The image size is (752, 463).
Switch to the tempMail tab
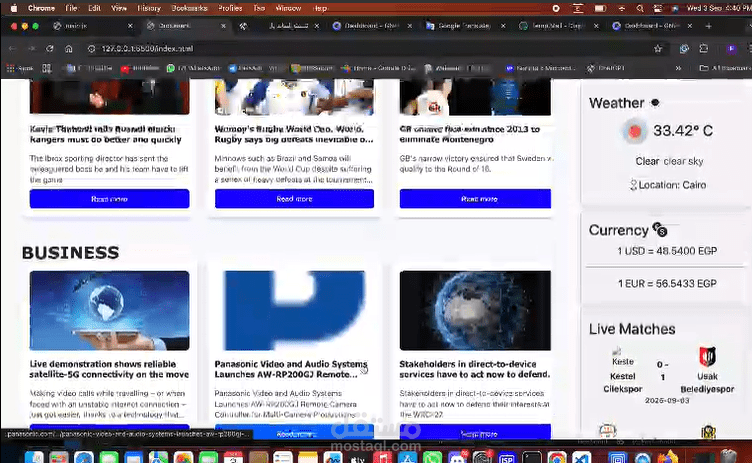tap(557, 26)
